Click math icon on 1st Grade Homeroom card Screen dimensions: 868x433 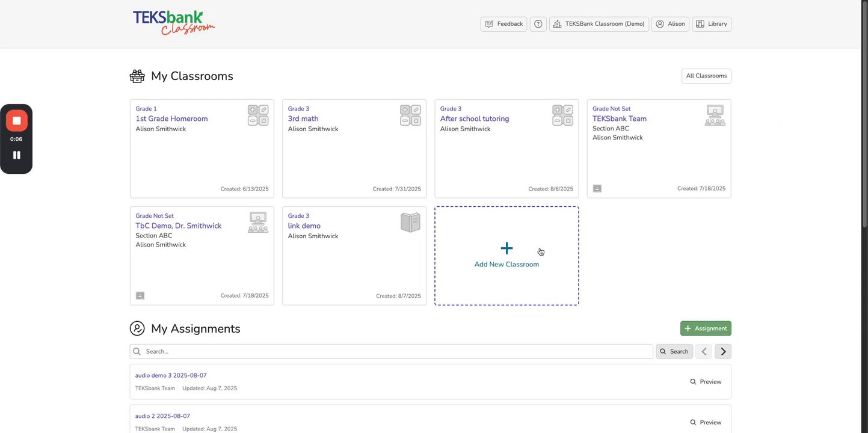[x=258, y=115]
